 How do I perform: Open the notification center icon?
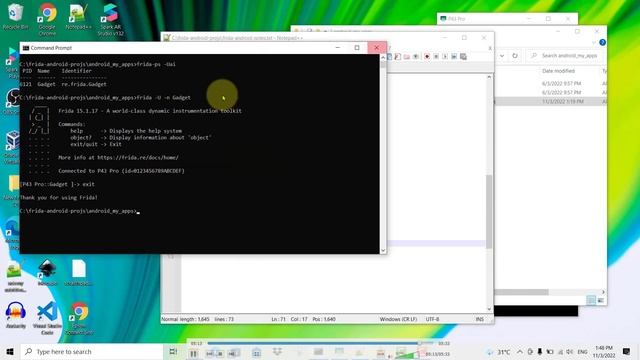pyautogui.click(x=626, y=351)
